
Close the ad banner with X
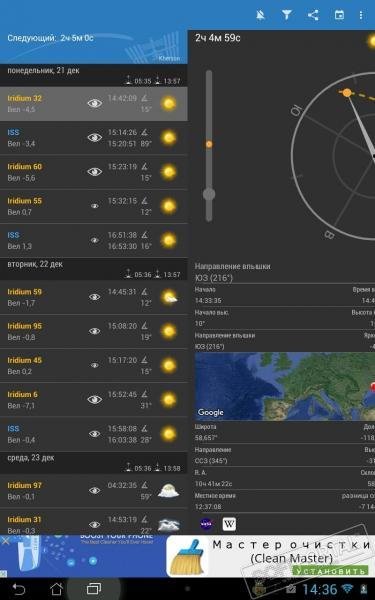5,541
